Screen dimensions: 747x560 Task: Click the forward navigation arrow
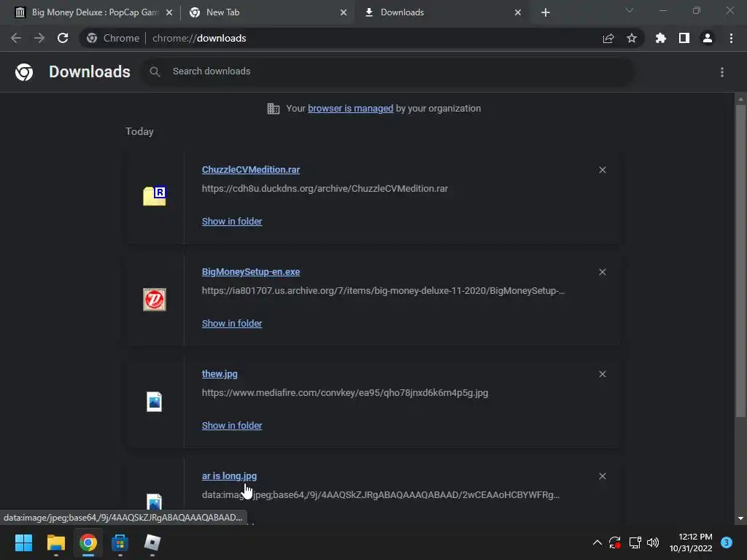tap(39, 38)
